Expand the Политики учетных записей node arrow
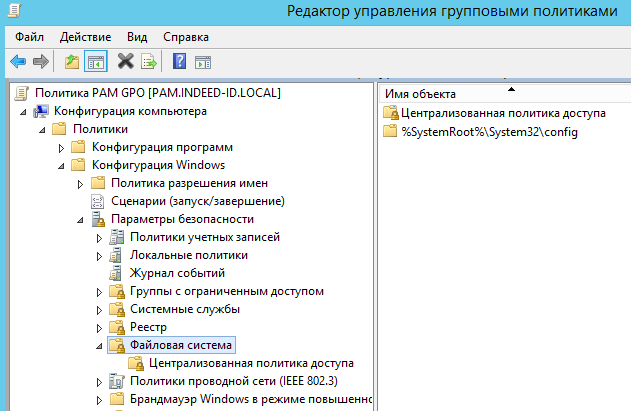 98,237
